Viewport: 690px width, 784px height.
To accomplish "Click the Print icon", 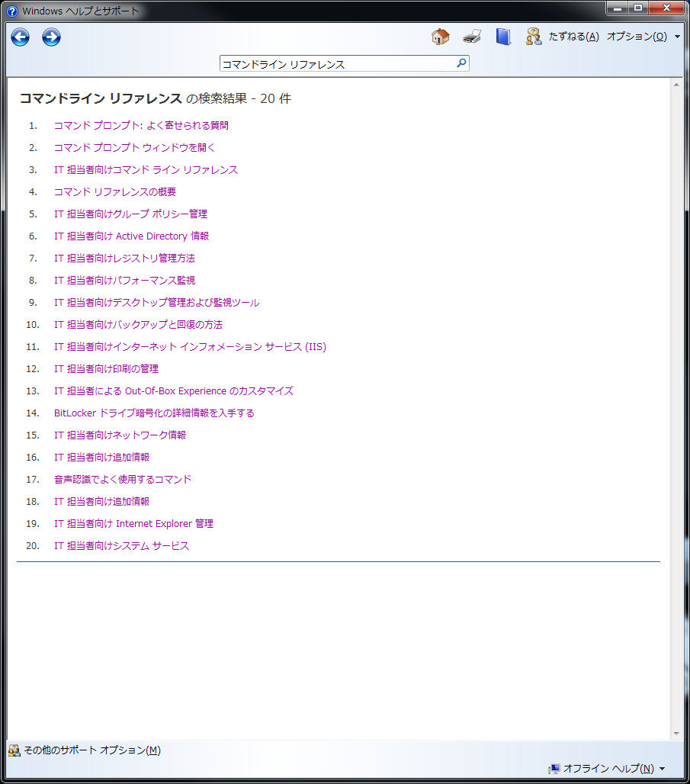I will click(472, 37).
